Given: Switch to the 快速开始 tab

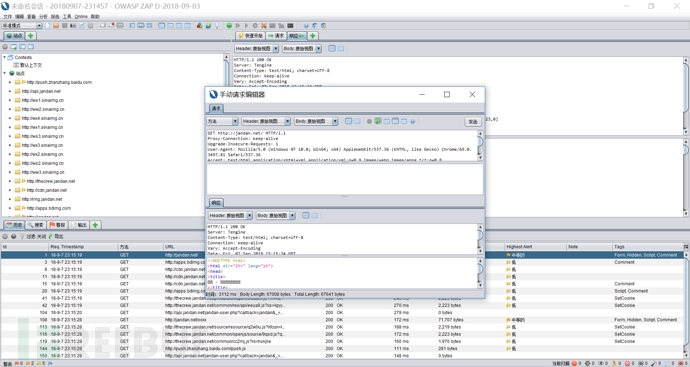Looking at the screenshot, I should click(250, 36).
